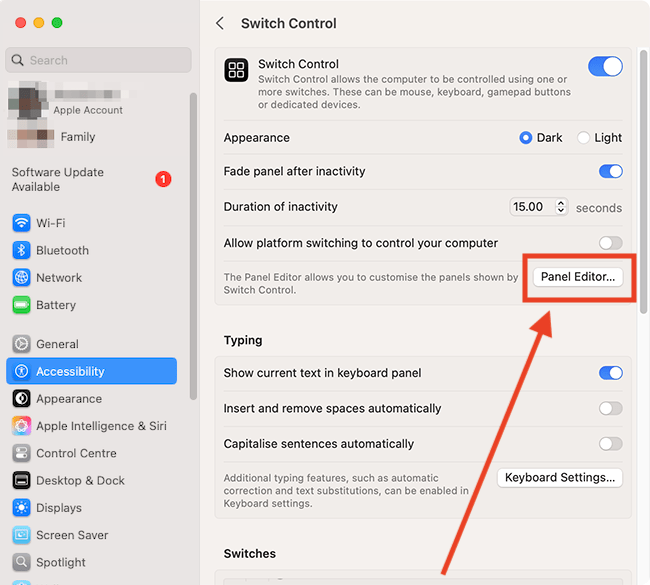Click the Spotlight magnifier icon in sidebar
Image resolution: width=650 pixels, height=585 pixels.
pyautogui.click(x=21, y=562)
